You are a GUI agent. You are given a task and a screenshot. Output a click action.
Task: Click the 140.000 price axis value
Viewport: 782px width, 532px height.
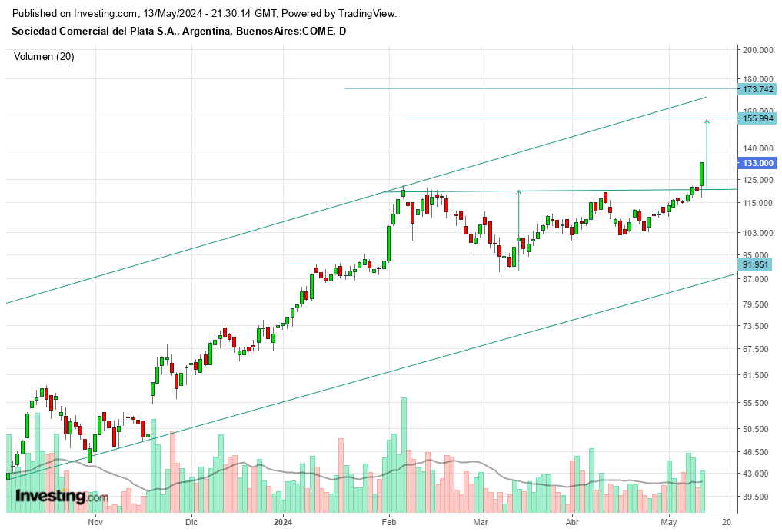[758, 148]
